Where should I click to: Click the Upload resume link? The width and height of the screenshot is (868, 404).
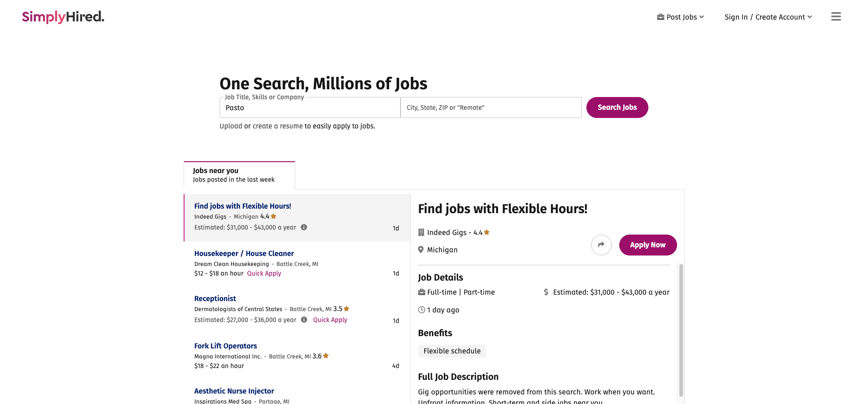[231, 126]
